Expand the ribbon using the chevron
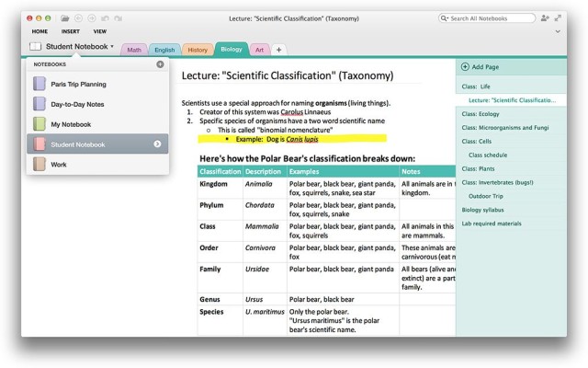This screenshot has width=588, height=368. [x=560, y=31]
